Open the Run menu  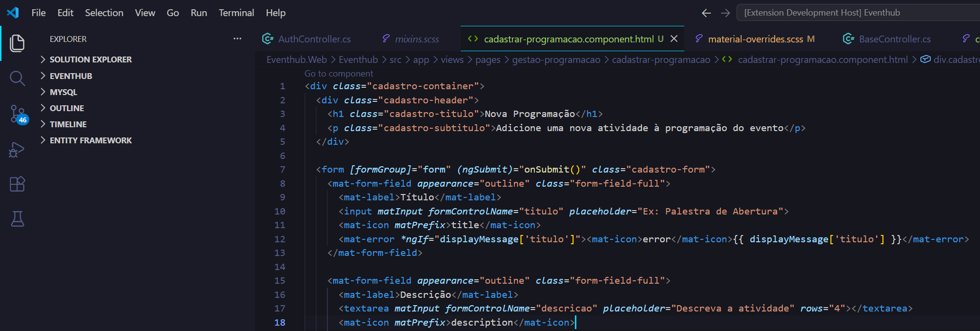[199, 13]
